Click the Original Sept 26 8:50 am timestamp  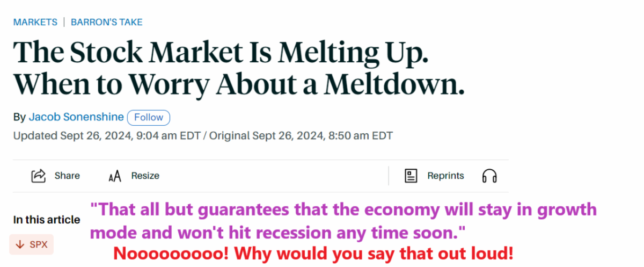[x=301, y=135]
